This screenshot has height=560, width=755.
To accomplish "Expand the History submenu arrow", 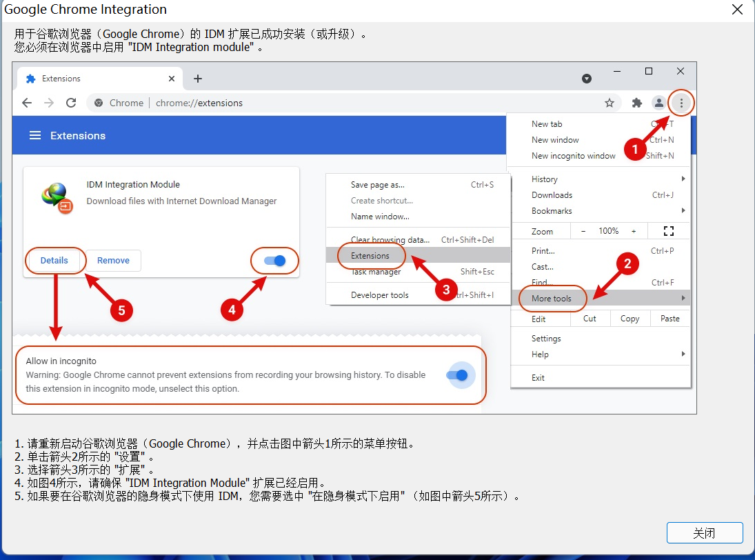I will tap(683, 179).
